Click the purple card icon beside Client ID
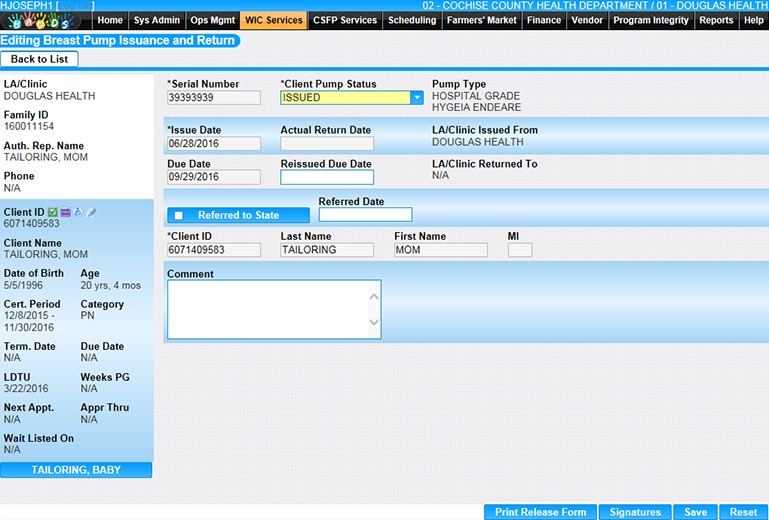Viewport: 769px width, 520px height. click(65, 212)
